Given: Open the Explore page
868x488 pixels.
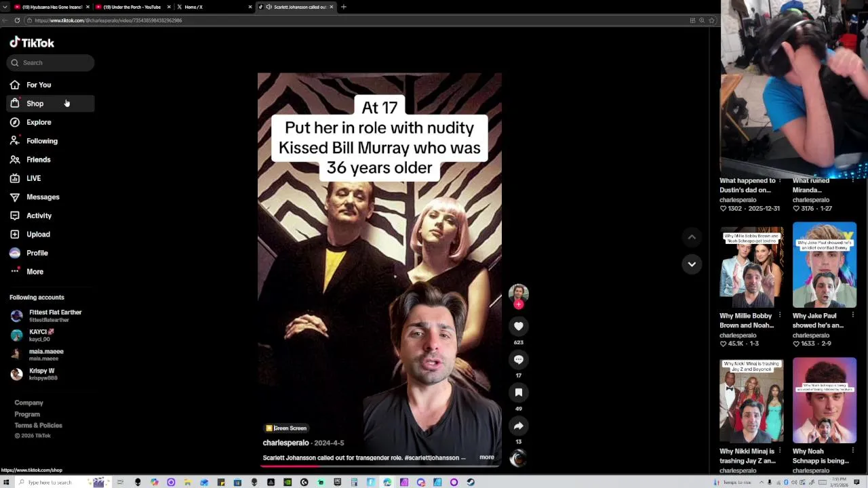Looking at the screenshot, I should 39,122.
